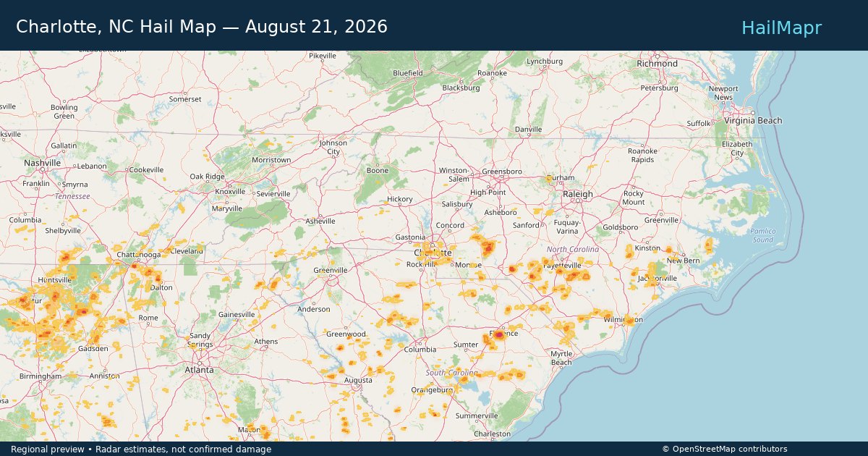Click the Danville city label

click(528, 130)
